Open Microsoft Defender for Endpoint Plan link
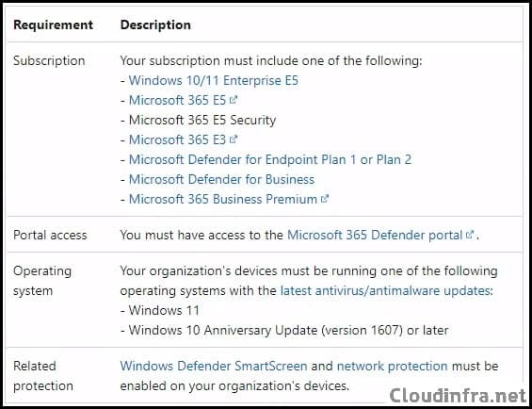This screenshot has width=532, height=409. pyautogui.click(x=270, y=159)
